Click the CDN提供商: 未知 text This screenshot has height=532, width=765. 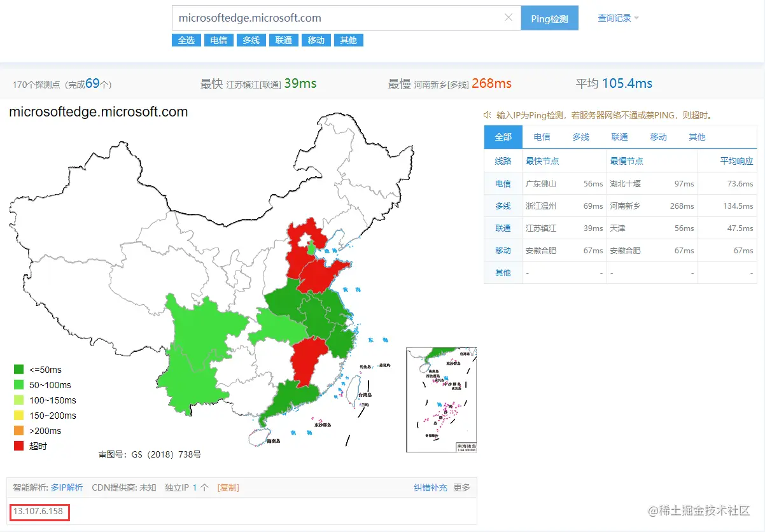(x=124, y=487)
